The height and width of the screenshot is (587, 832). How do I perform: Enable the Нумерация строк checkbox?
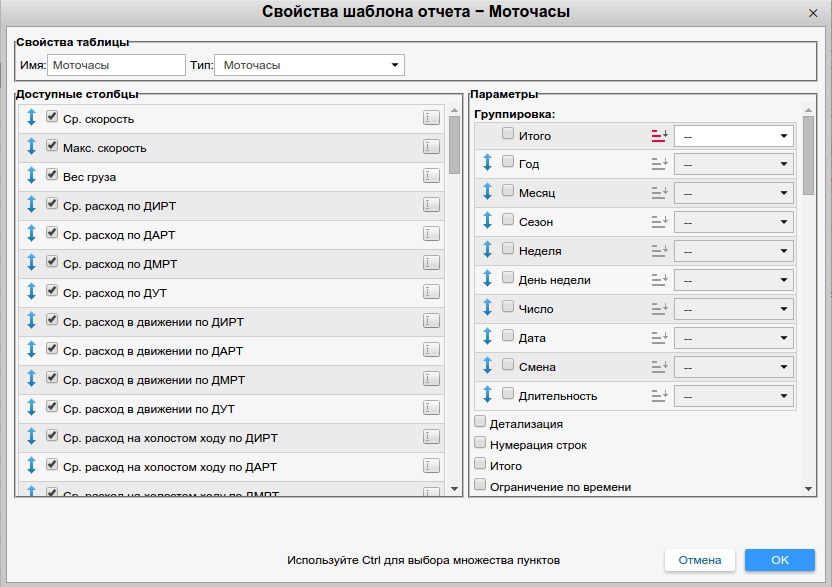click(481, 444)
